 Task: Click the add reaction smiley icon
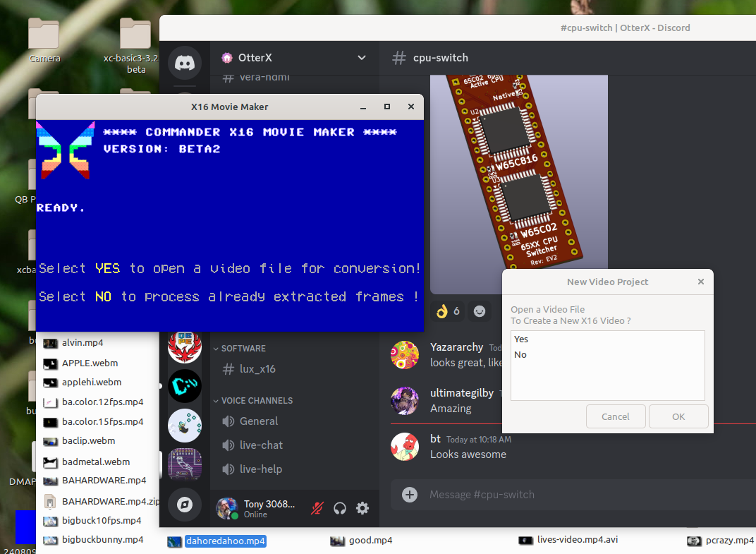point(480,311)
